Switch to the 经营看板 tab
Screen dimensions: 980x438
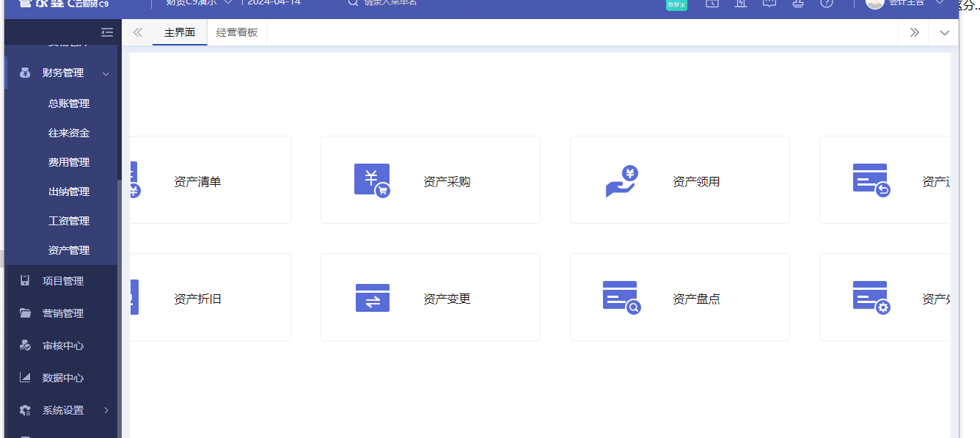tap(237, 32)
